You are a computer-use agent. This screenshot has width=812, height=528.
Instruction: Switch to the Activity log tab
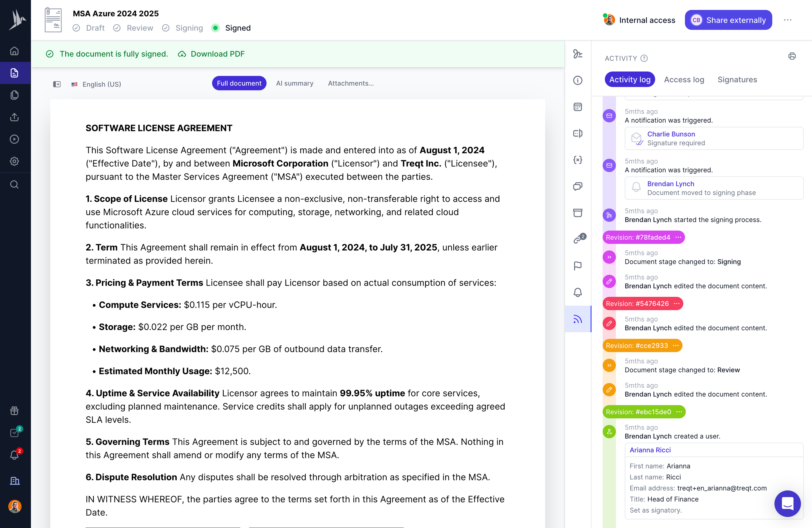pos(630,79)
